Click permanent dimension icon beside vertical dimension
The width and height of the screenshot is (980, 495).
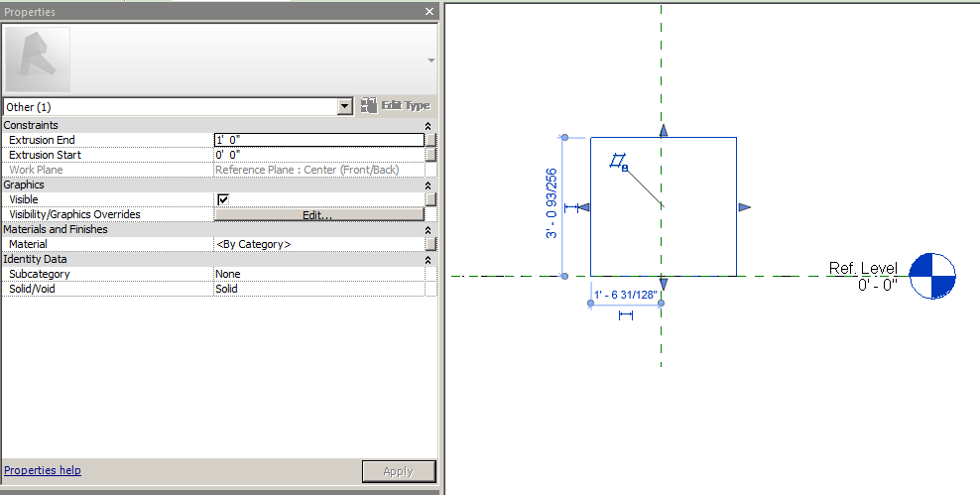click(x=570, y=207)
